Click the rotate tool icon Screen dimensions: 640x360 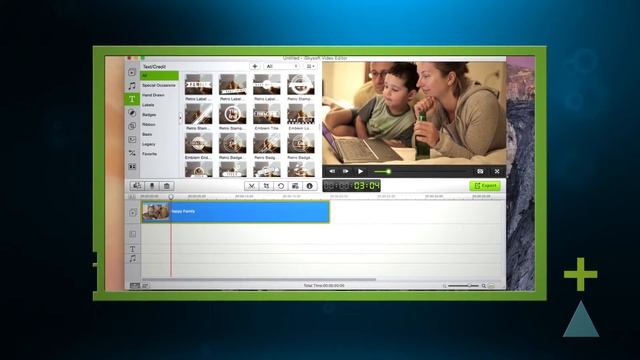281,186
